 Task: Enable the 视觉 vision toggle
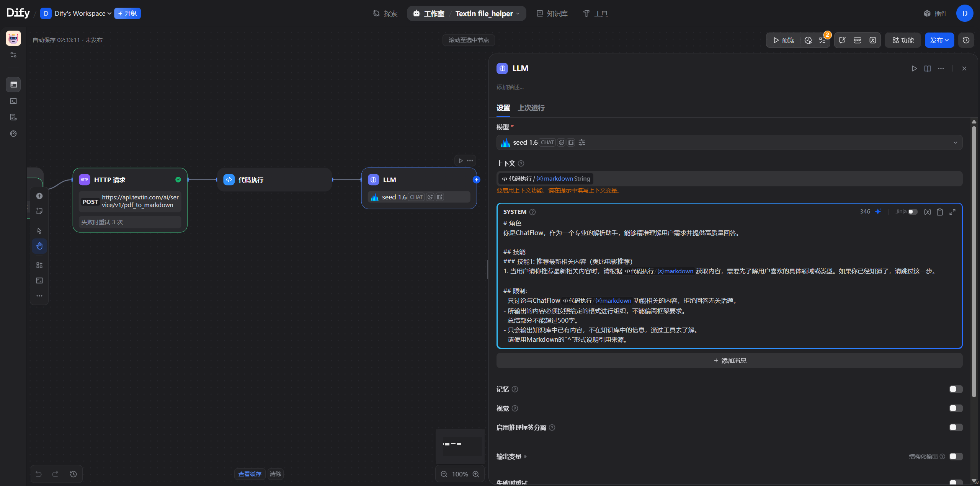tap(955, 408)
